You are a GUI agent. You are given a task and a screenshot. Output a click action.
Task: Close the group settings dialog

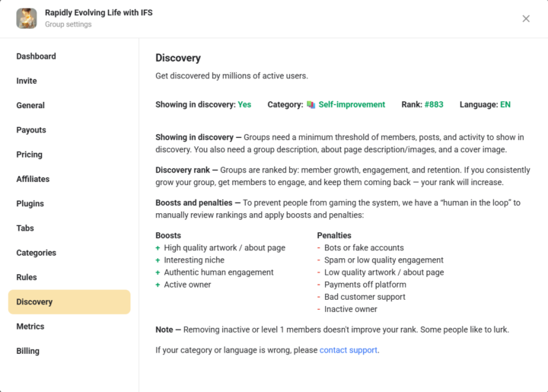526,18
